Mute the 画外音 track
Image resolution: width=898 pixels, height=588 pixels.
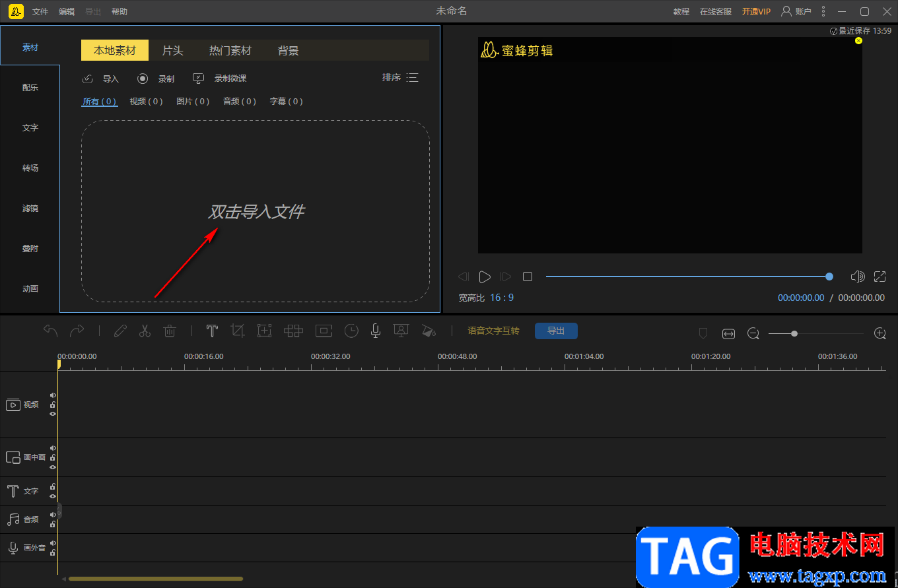point(53,543)
